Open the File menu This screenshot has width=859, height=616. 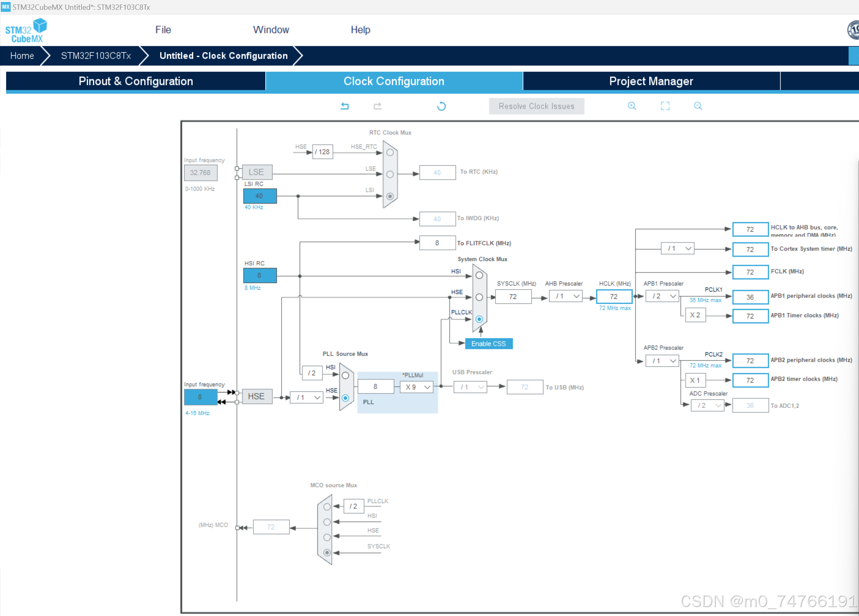click(163, 30)
